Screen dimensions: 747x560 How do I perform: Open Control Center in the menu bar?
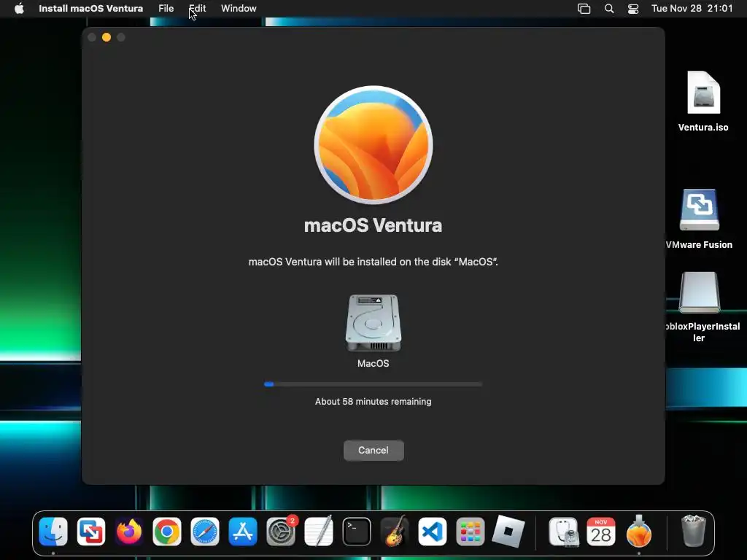pyautogui.click(x=633, y=9)
